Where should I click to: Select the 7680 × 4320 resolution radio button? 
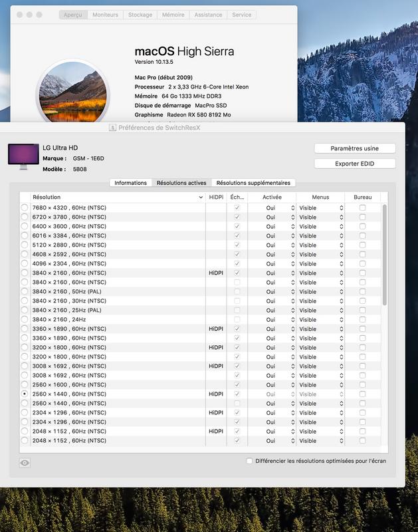tap(25, 207)
